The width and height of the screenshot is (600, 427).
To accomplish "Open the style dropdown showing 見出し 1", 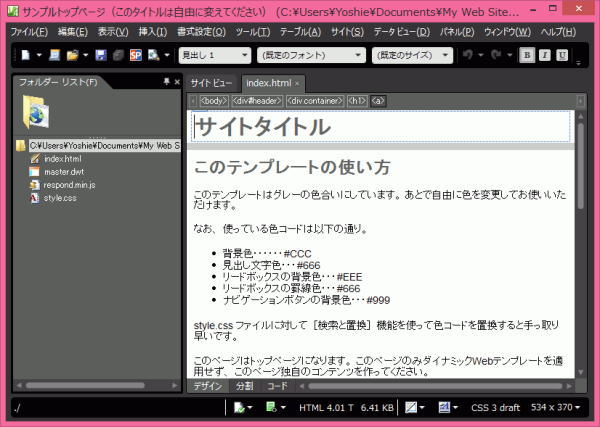I will [x=214, y=55].
